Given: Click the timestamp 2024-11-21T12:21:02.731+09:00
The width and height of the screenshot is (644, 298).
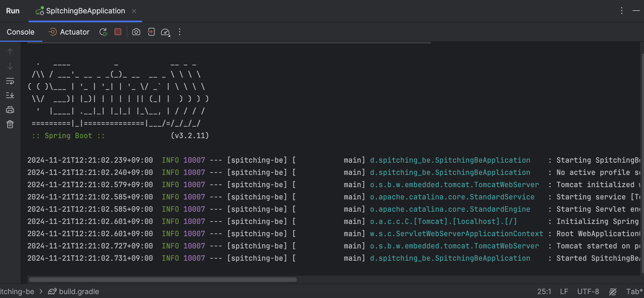Looking at the screenshot, I should point(90,258).
